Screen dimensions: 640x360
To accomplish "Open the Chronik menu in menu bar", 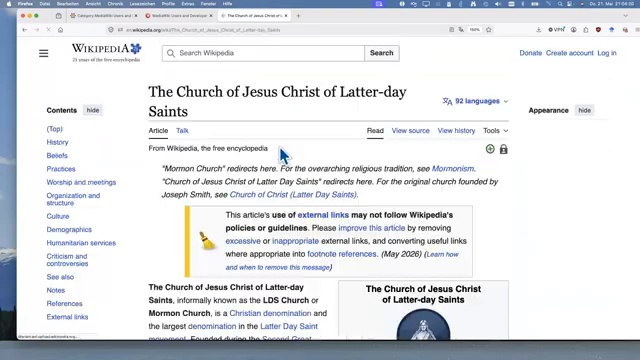I will point(115,4).
